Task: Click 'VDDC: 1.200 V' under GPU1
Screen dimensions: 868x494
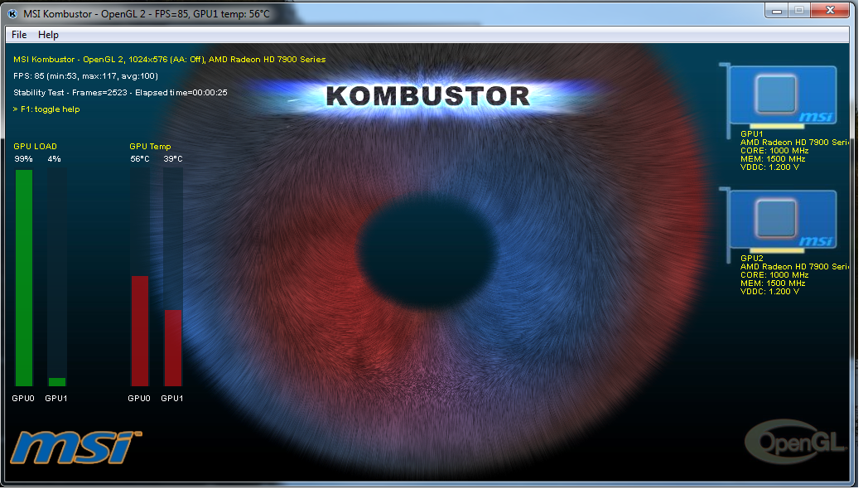Action: (769, 167)
